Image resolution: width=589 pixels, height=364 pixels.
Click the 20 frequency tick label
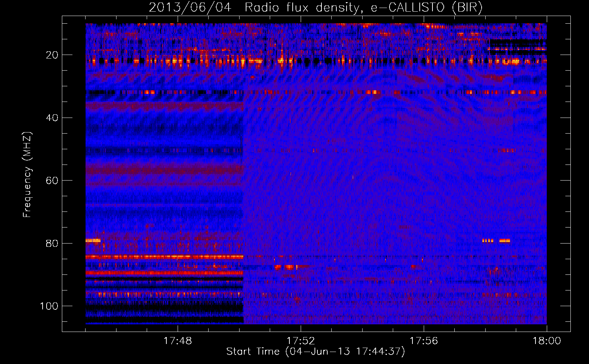(52, 55)
